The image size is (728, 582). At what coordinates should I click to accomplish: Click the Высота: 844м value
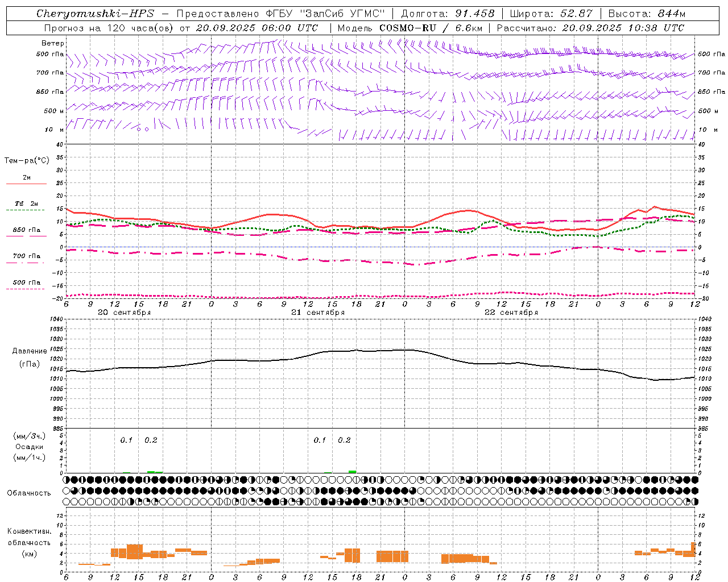tap(647, 14)
